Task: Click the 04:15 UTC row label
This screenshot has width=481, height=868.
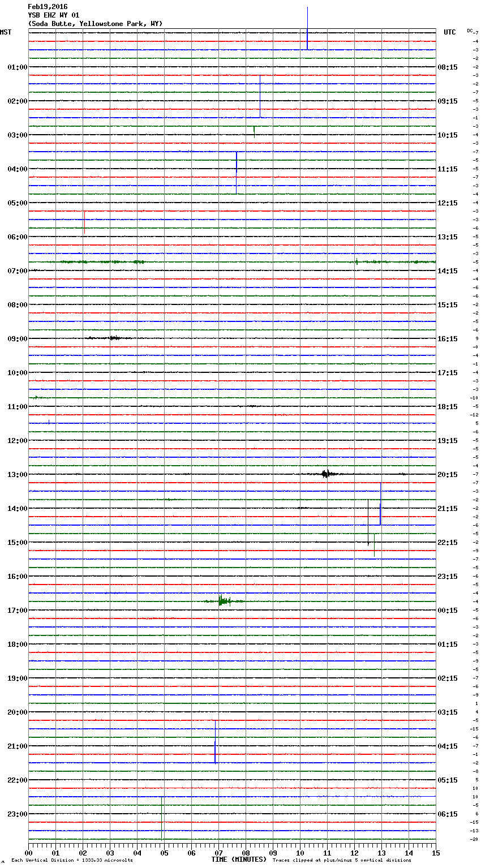Action: point(448,746)
